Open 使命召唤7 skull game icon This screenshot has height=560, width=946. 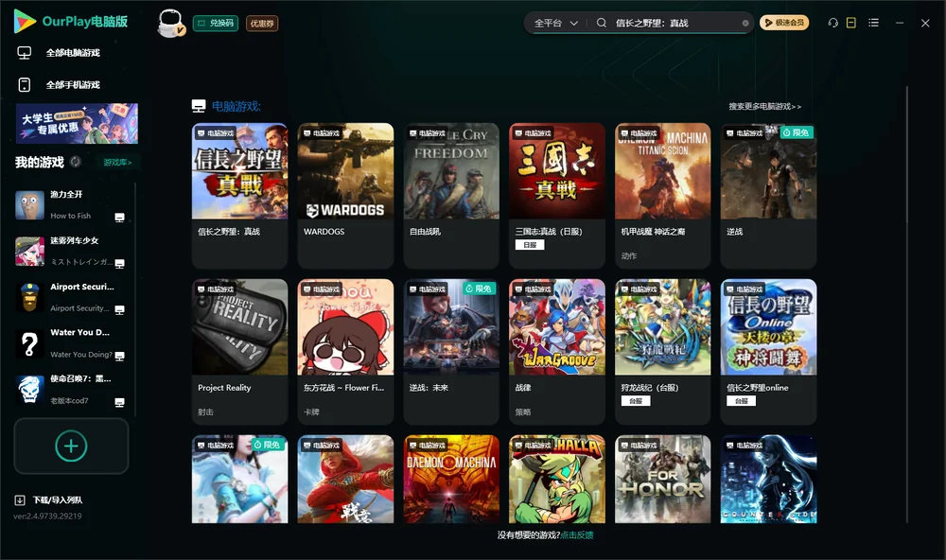[x=29, y=390]
